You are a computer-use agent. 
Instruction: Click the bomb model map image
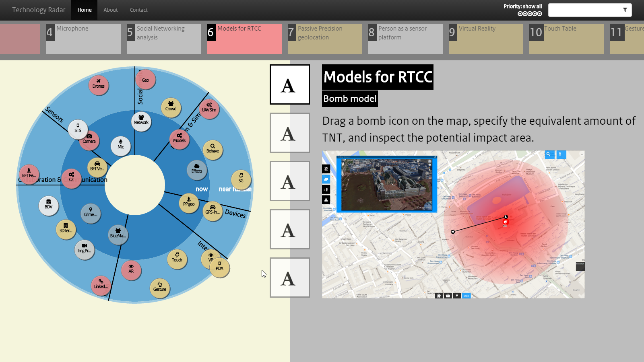pyautogui.click(x=453, y=224)
